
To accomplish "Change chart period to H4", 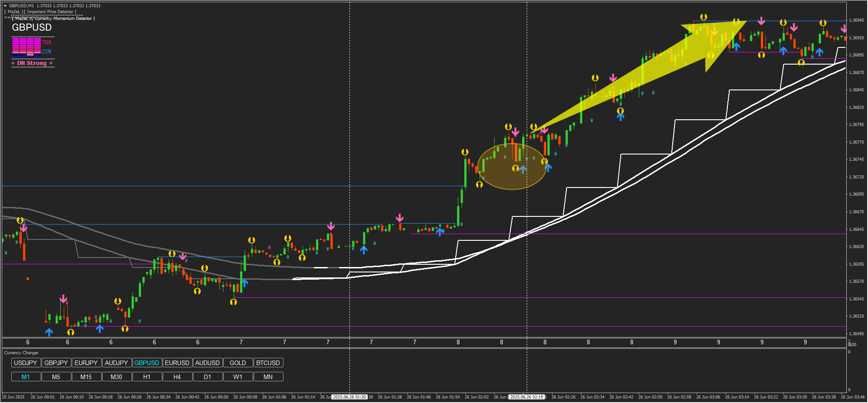I will 177,377.
